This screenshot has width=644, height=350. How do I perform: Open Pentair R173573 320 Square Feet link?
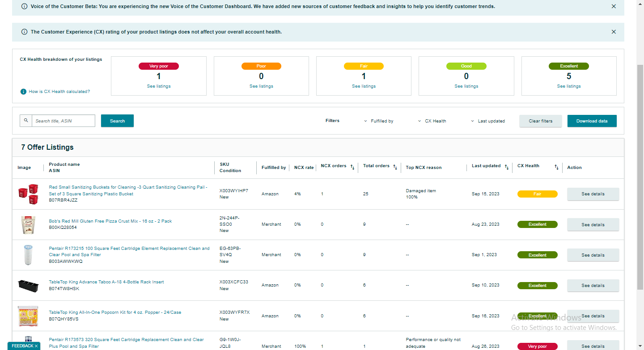[126, 343]
